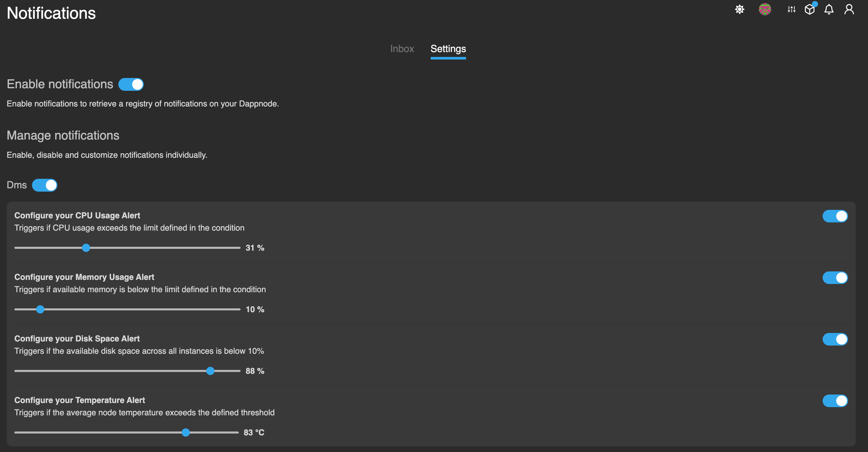Screen dimensions: 868x452
Task: Open the system settings sliders icon
Action: click(x=791, y=9)
